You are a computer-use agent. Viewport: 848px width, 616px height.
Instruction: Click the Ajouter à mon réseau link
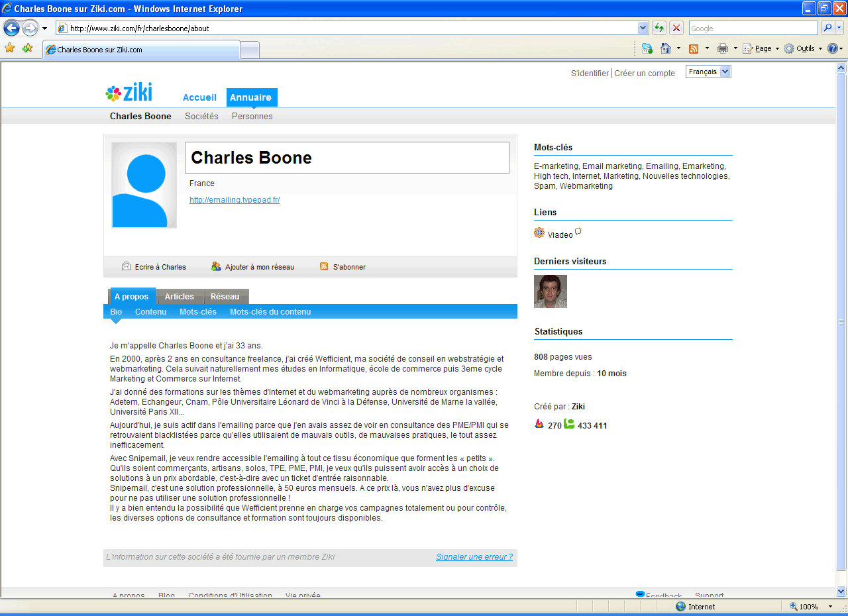pos(260,267)
